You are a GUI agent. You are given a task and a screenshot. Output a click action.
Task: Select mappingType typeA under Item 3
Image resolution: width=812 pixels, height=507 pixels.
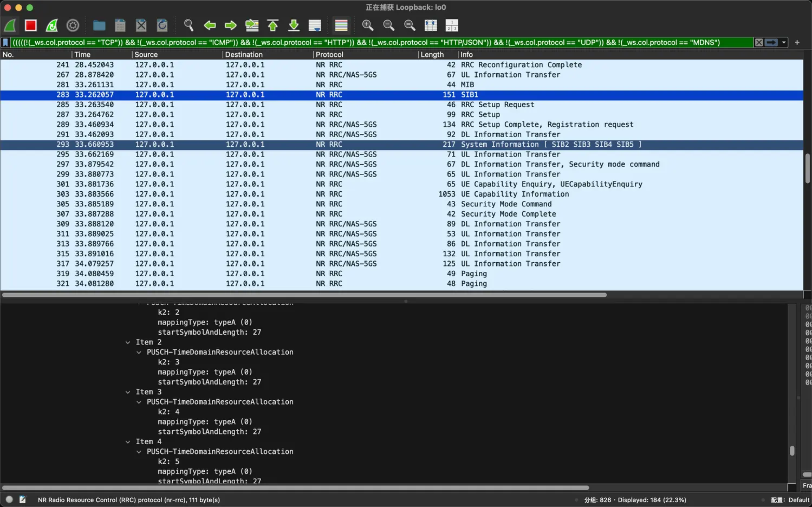205,422
